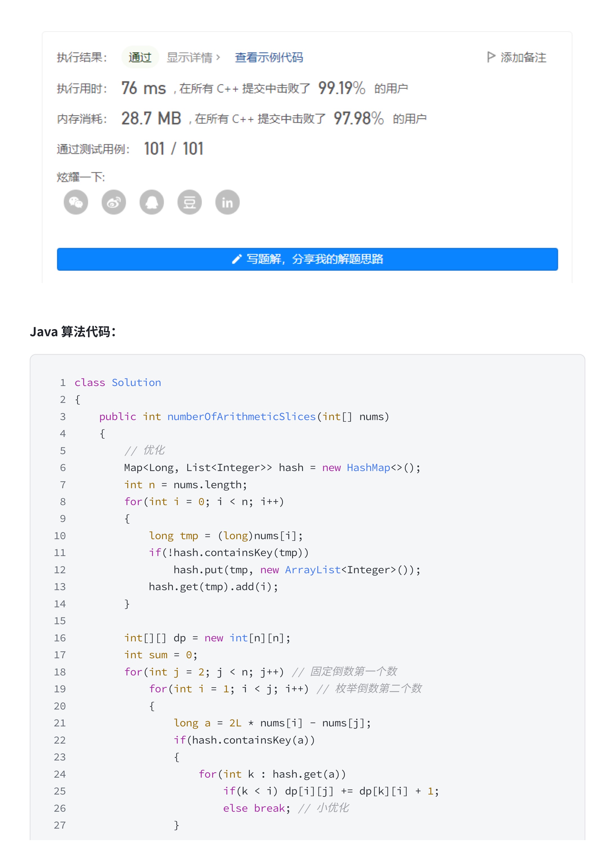Click the flag icon beside 添加备注
Viewport: 614px width, 868px height.
pyautogui.click(x=491, y=57)
